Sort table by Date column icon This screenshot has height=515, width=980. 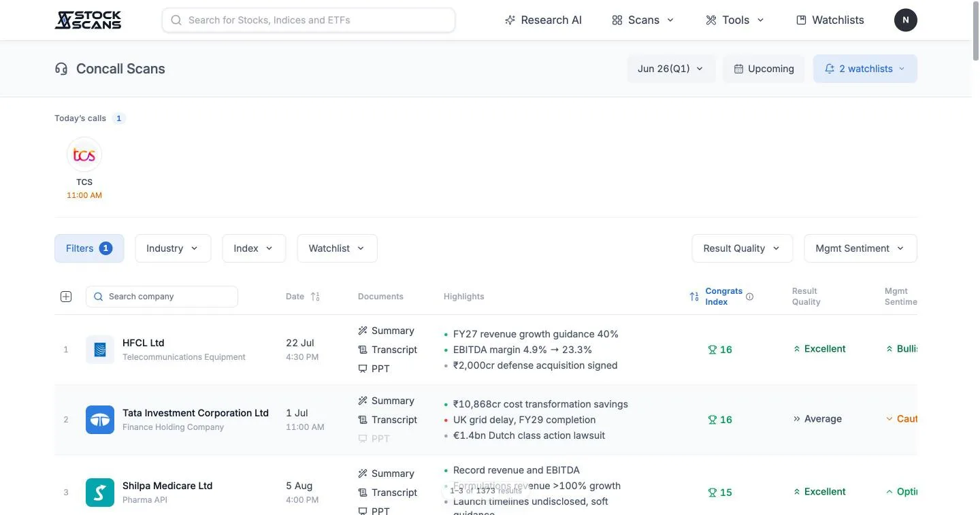coord(315,297)
